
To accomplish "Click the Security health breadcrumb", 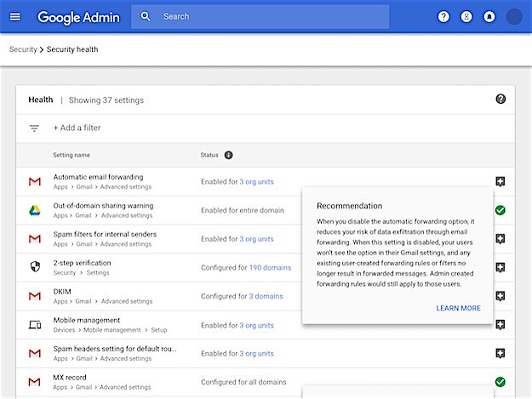I will (x=72, y=49).
